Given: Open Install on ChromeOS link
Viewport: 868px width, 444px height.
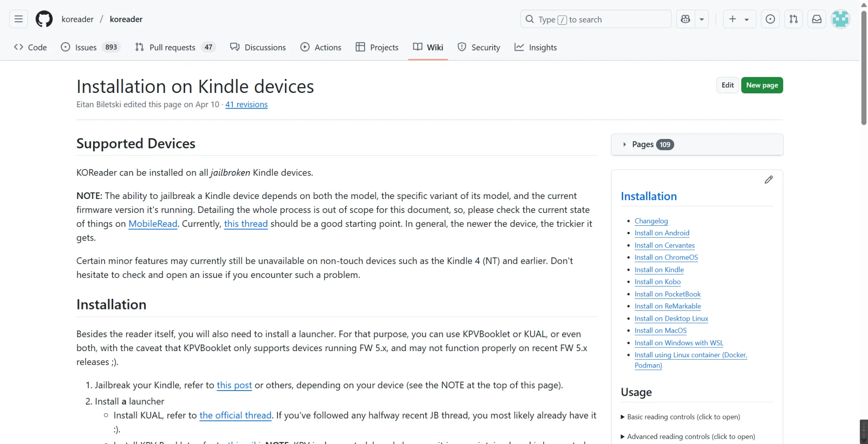Looking at the screenshot, I should [666, 257].
